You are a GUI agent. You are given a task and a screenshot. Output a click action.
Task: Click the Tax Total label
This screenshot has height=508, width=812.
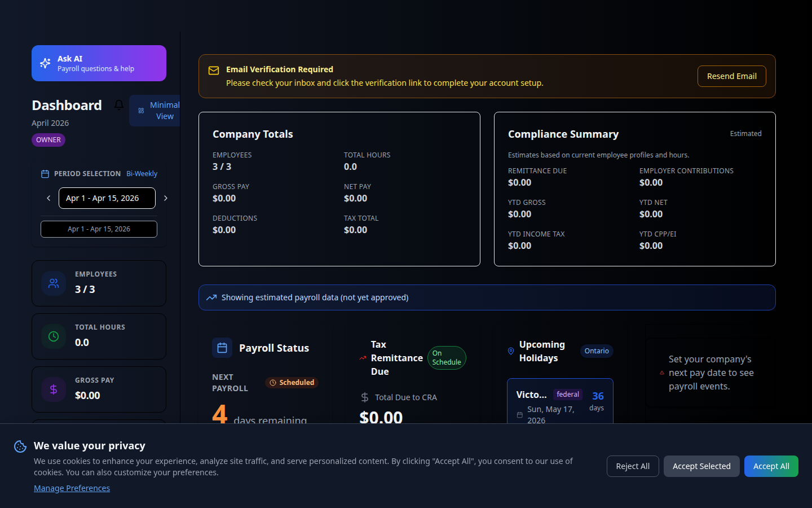tap(361, 218)
